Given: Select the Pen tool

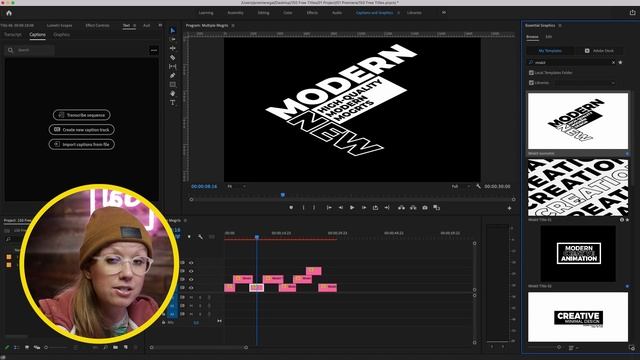Looking at the screenshot, I should click(173, 76).
